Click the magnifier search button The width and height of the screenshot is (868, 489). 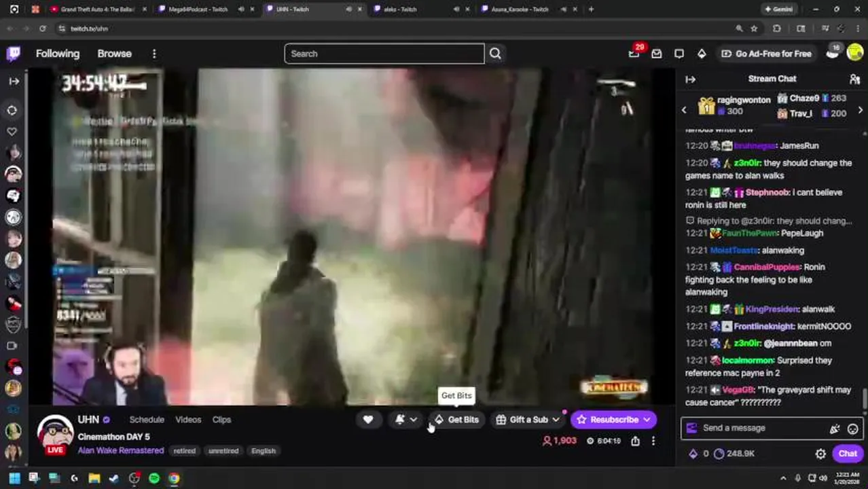[x=495, y=54]
